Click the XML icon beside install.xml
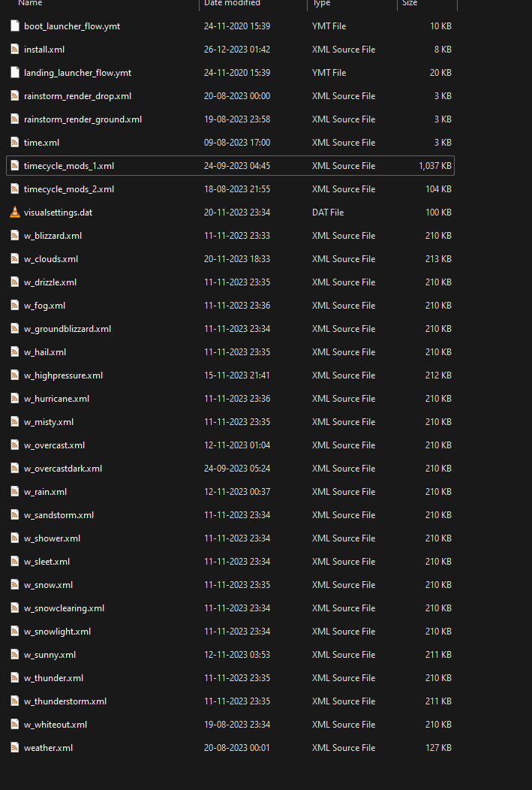This screenshot has width=532, height=790. (15, 50)
